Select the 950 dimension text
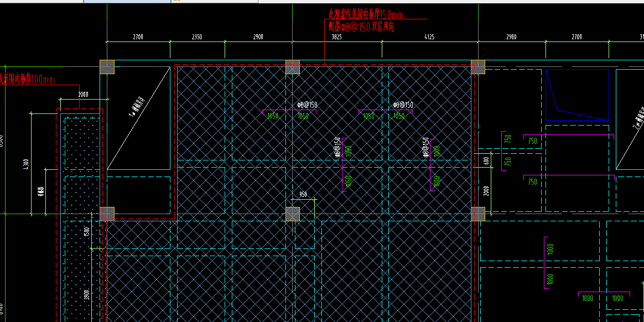 tap(303, 195)
